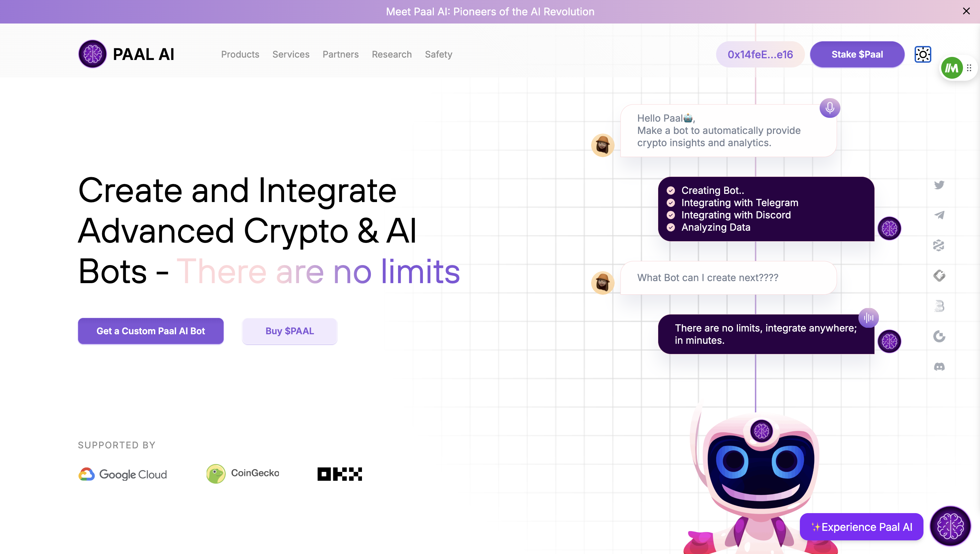Open the settings gear icon
The height and width of the screenshot is (554, 980).
click(x=923, y=54)
